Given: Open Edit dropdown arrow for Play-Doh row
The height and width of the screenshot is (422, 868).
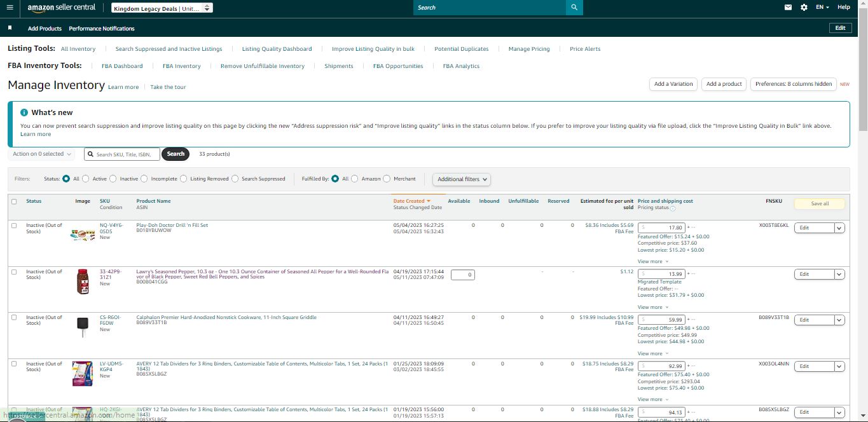Looking at the screenshot, I should (x=839, y=228).
